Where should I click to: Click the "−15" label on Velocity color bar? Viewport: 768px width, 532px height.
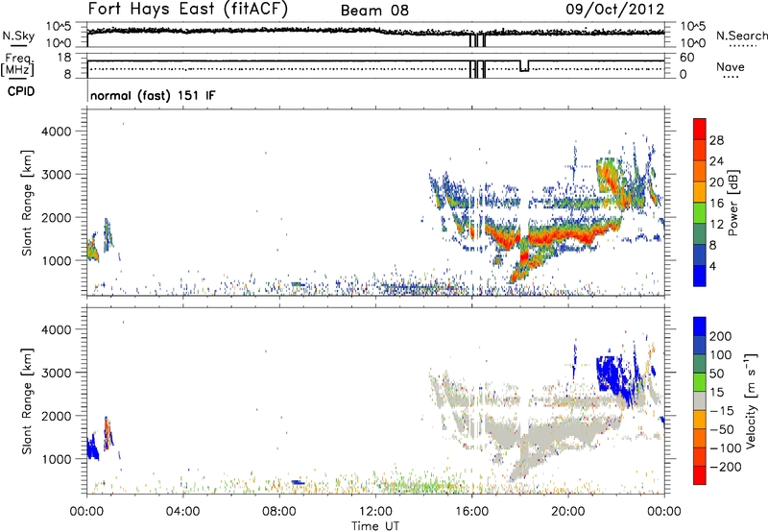(722, 410)
